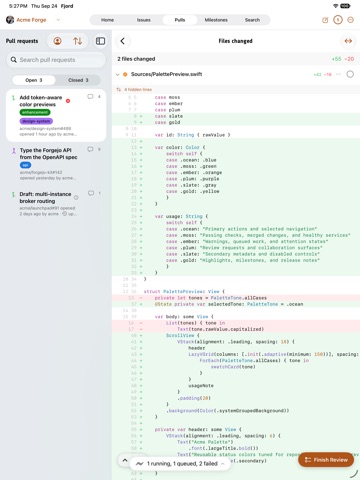360x480 pixels.
Task: Click the 'Files changed' title
Action: coord(235,41)
